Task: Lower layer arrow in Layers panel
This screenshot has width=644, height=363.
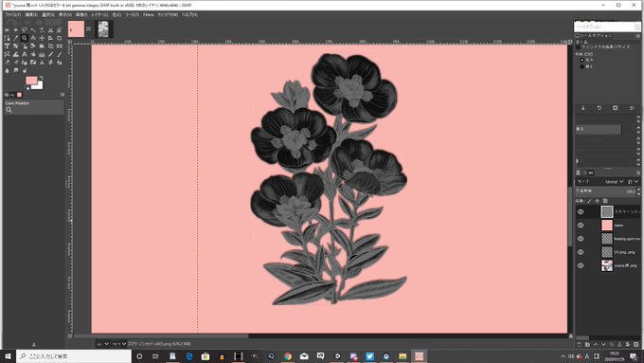Action: coord(603,344)
